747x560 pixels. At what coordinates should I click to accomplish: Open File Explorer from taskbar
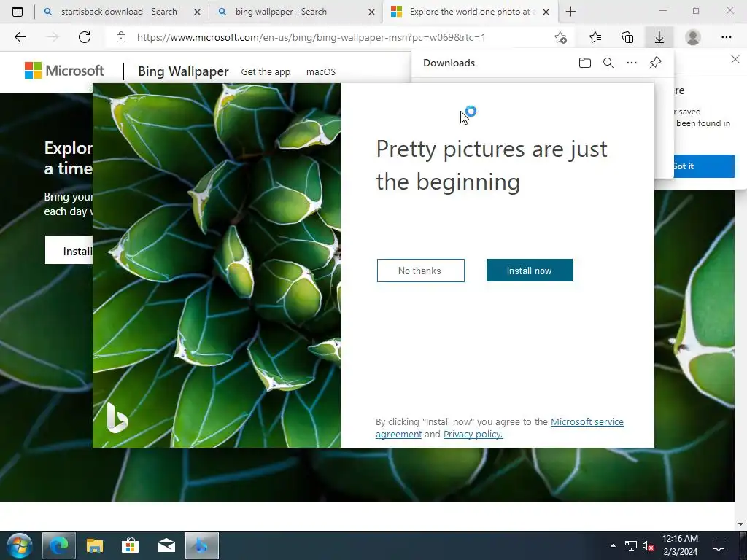(x=94, y=545)
